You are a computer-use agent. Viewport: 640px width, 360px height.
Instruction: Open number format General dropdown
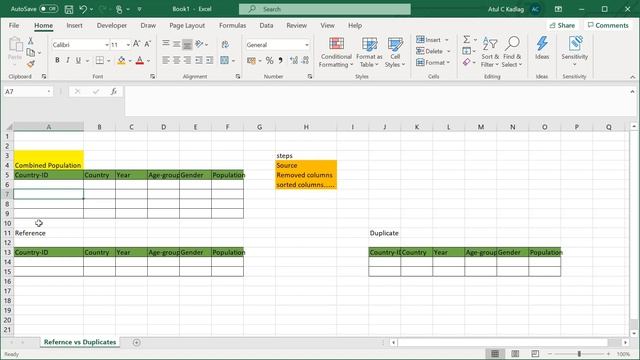click(x=307, y=44)
